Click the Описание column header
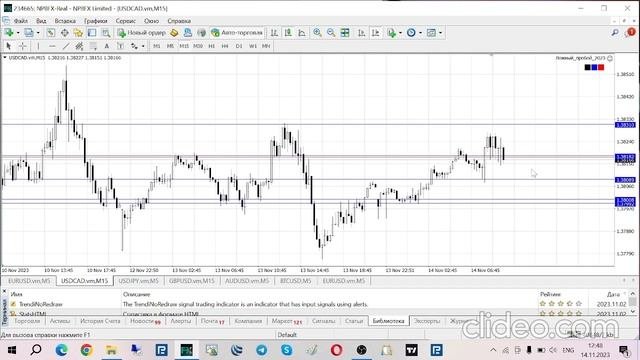 pos(137,294)
